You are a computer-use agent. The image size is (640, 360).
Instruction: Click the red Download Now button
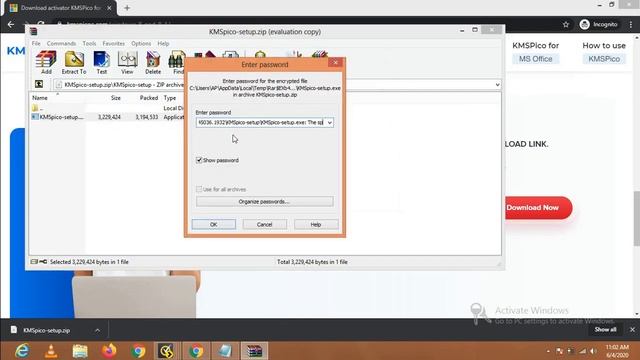pyautogui.click(x=538, y=208)
